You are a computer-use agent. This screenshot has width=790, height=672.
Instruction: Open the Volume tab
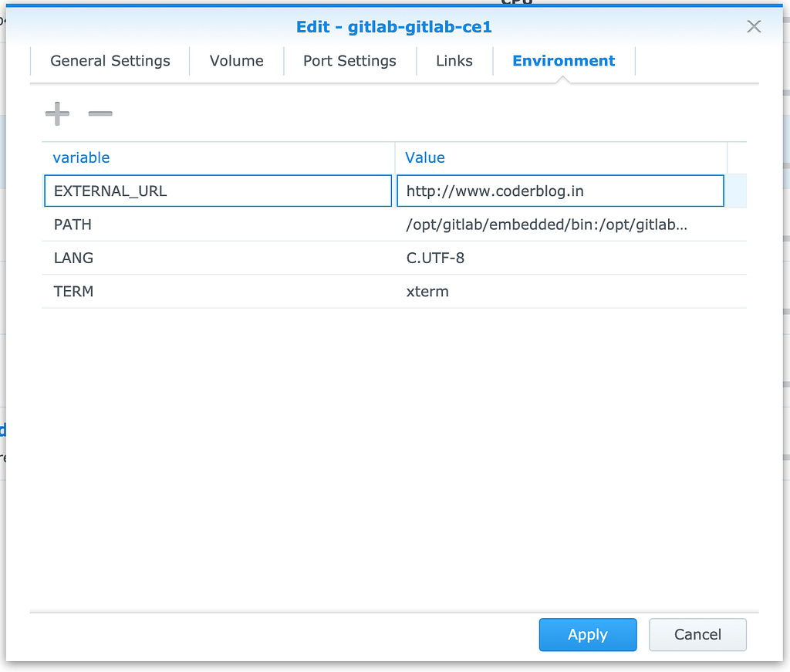(237, 61)
